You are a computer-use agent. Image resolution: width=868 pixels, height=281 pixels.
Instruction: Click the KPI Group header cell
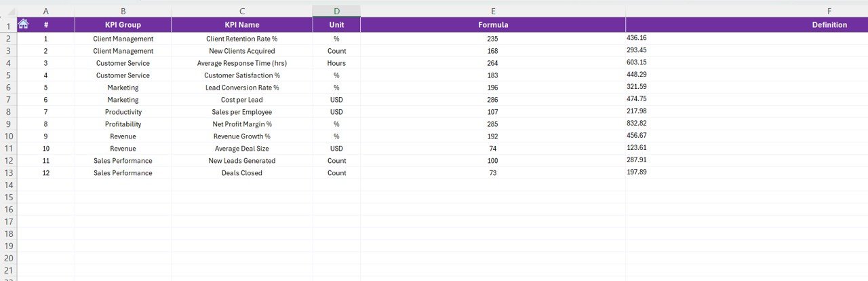coord(123,25)
